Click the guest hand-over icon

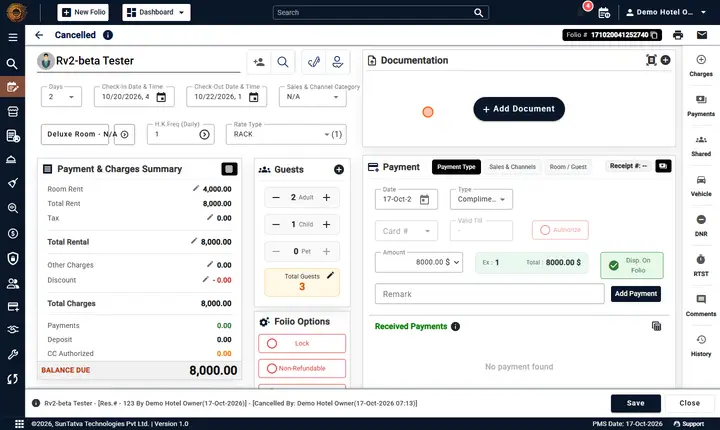click(338, 62)
